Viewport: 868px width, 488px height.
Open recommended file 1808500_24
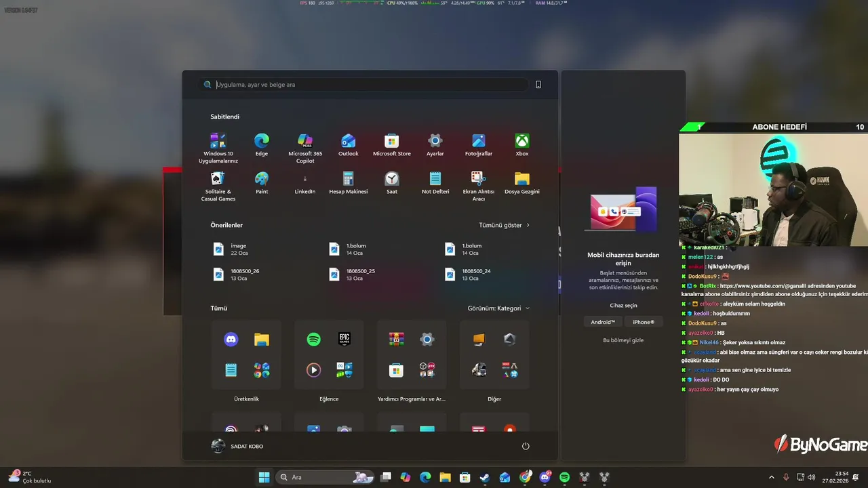click(x=468, y=274)
